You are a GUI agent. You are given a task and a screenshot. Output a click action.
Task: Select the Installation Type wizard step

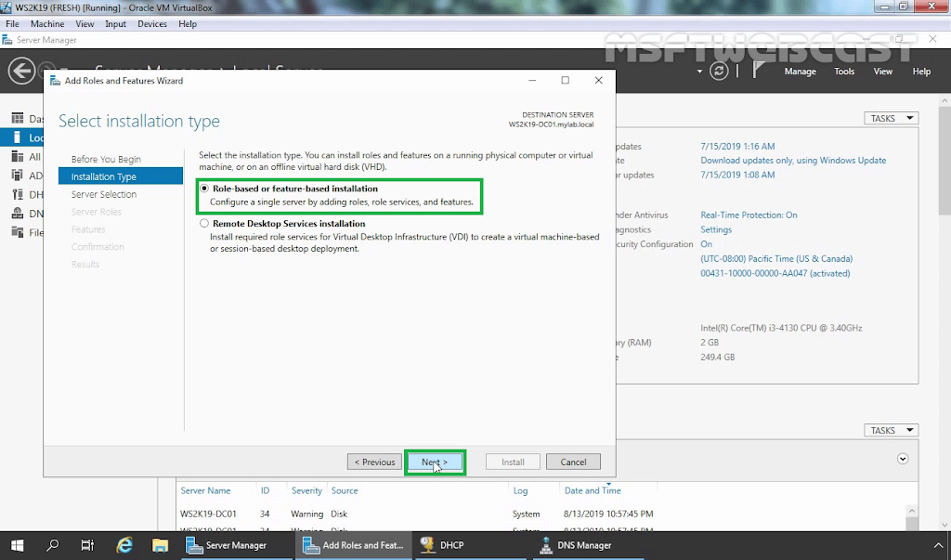pyautogui.click(x=121, y=176)
